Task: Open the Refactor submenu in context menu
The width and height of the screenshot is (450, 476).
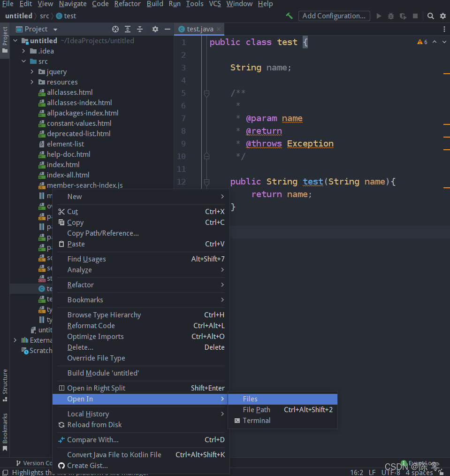Action: 141,285
